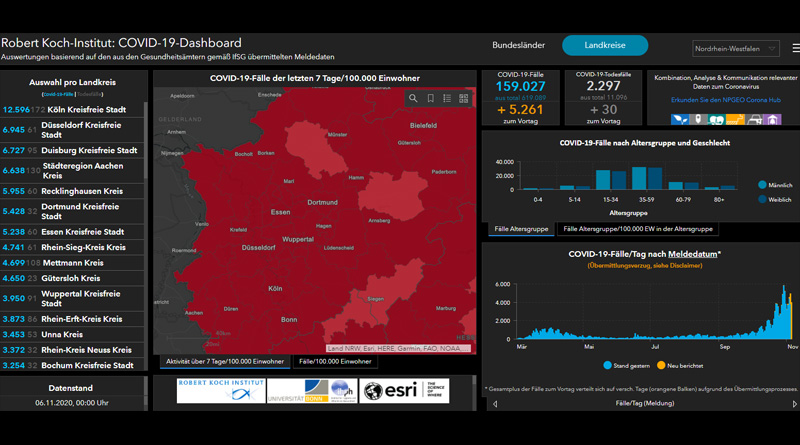The height and width of the screenshot is (445, 800).
Task: Select Rhein-Erft-Kreis Kreis in list
Action: (x=72, y=319)
